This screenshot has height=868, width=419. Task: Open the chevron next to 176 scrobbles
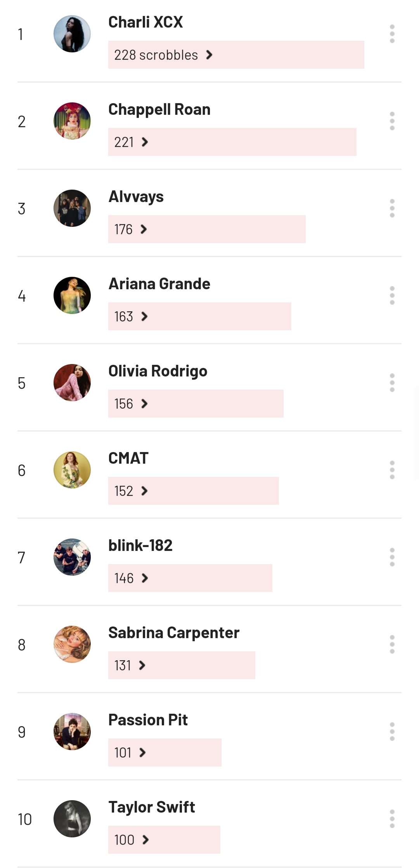pyautogui.click(x=144, y=229)
